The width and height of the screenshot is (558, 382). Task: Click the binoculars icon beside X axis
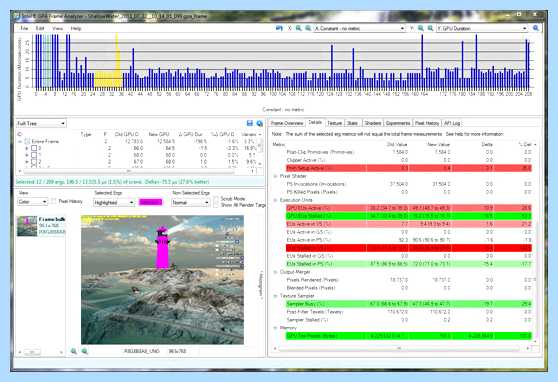pos(279,28)
